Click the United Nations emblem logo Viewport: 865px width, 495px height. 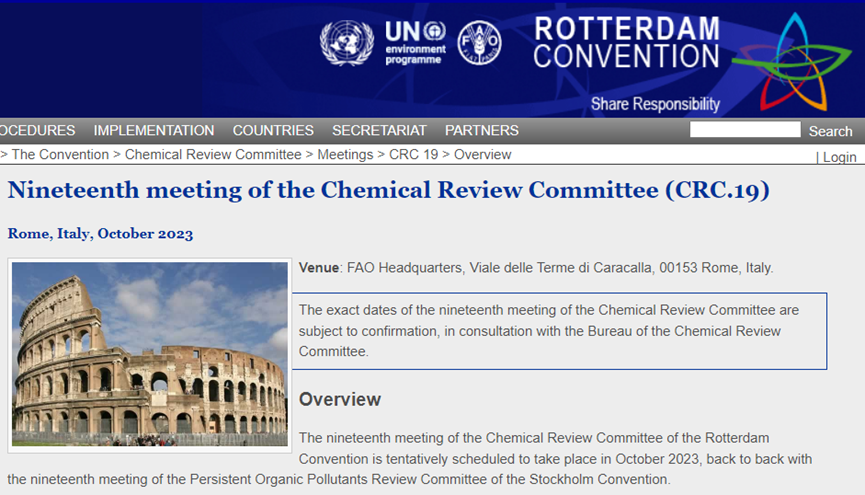(x=346, y=43)
